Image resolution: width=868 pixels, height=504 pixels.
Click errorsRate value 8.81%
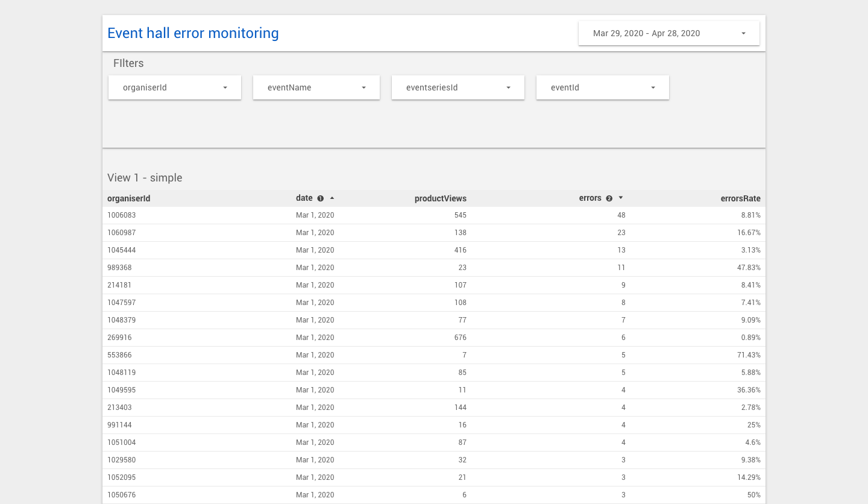coord(751,215)
